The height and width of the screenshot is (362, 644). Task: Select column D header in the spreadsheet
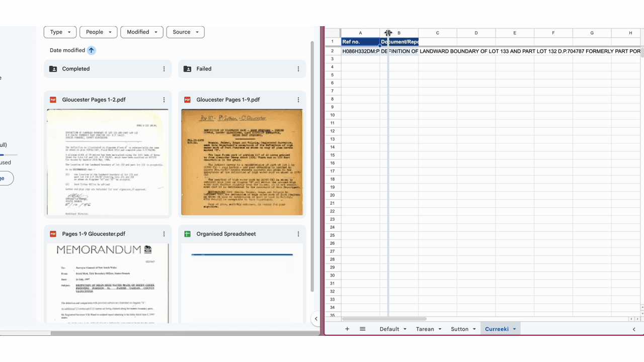[476, 33]
